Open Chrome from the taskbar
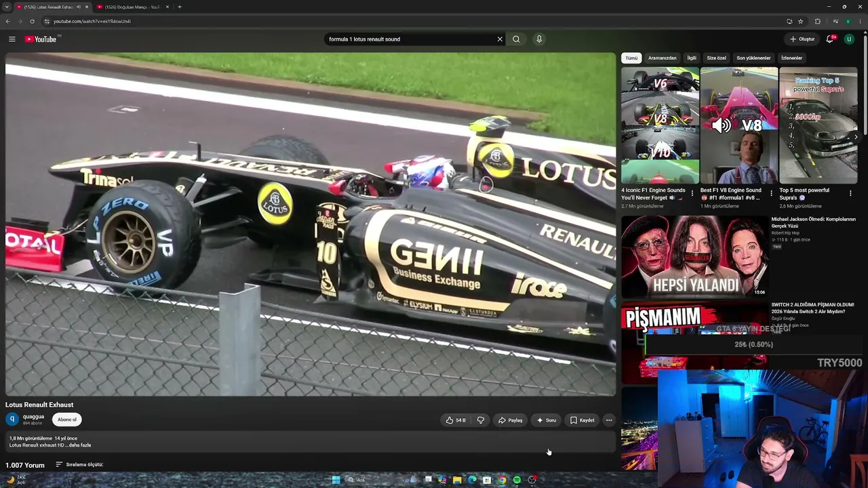The width and height of the screenshot is (868, 488). 502,480
